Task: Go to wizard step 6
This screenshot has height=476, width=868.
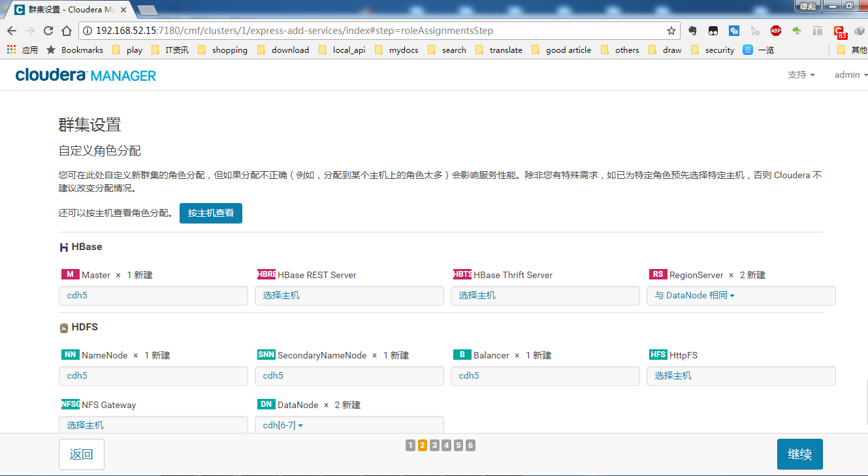Action: (470, 445)
